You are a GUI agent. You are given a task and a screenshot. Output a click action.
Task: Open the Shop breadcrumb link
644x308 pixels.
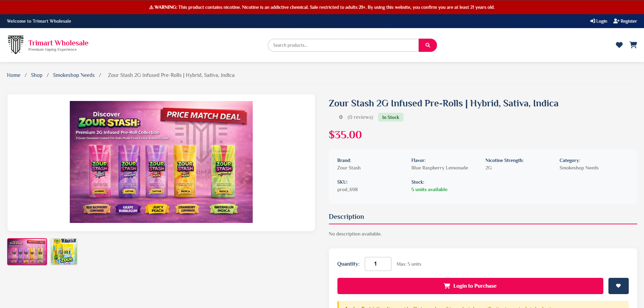click(37, 75)
